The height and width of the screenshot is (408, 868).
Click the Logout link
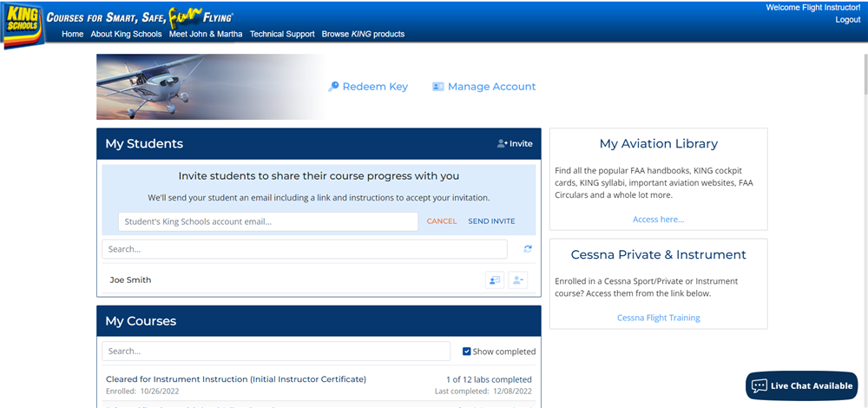pos(848,19)
